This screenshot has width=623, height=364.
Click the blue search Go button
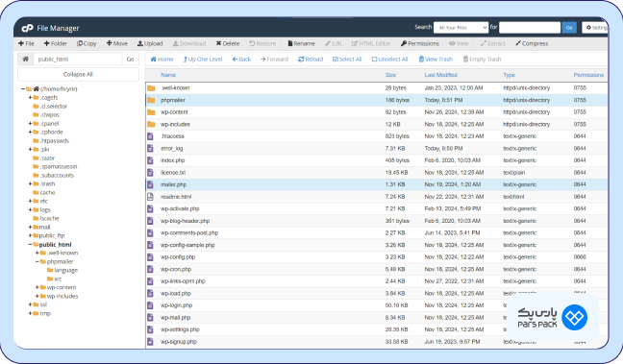click(x=569, y=28)
